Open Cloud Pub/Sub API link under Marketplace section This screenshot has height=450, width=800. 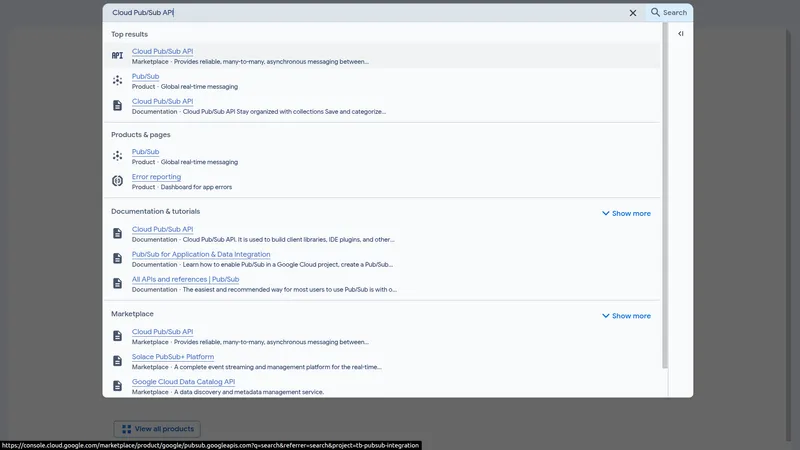point(162,332)
